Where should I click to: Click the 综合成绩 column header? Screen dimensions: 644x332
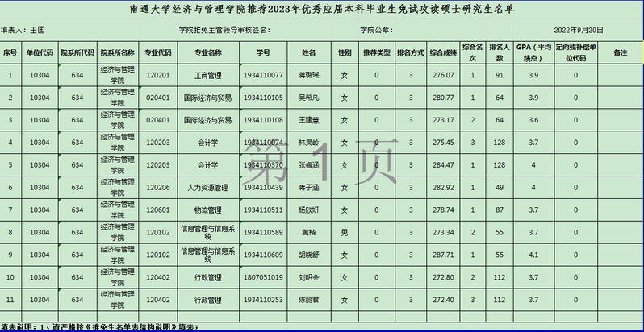tap(444, 52)
